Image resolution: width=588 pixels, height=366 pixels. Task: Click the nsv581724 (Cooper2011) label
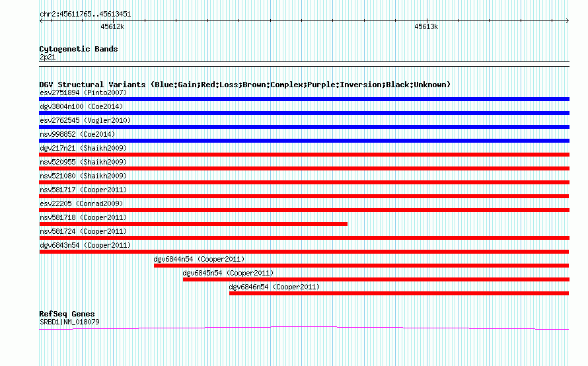click(x=83, y=231)
